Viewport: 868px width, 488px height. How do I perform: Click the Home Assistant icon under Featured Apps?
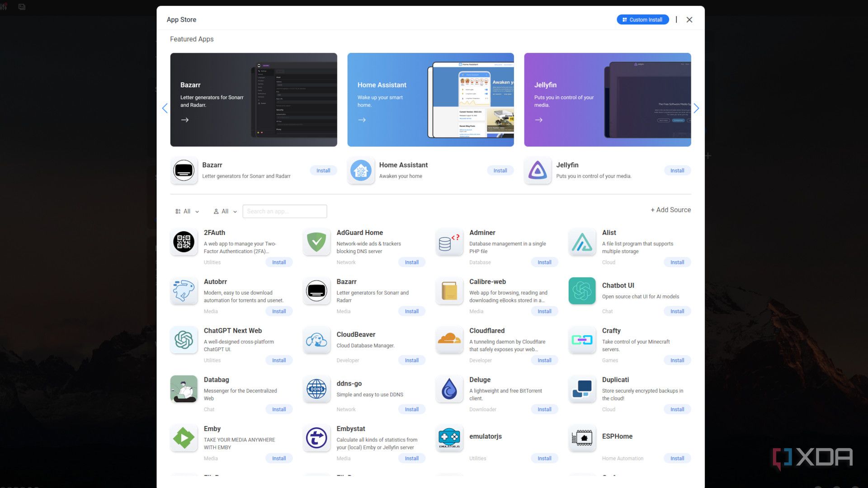point(361,171)
